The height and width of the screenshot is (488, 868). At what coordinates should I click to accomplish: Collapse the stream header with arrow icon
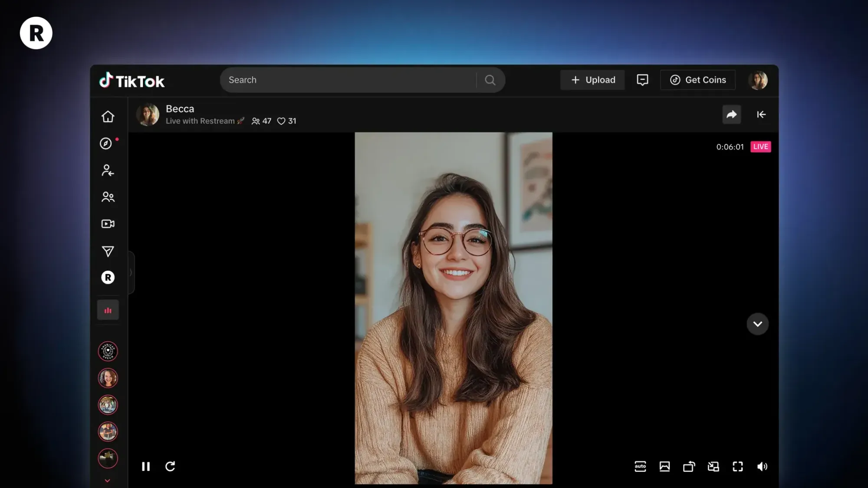tap(761, 115)
